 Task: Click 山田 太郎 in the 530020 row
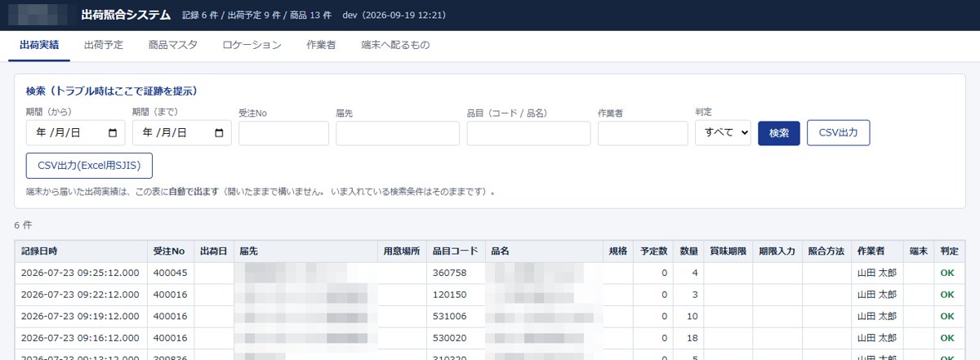coord(876,339)
